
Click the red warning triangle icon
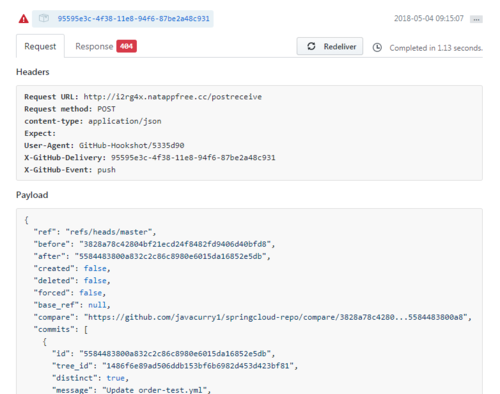[23, 19]
